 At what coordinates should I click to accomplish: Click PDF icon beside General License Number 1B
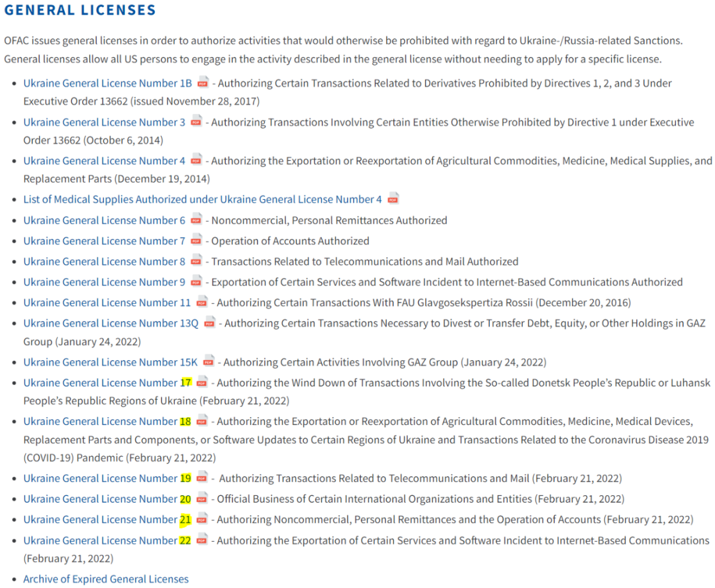click(x=203, y=83)
